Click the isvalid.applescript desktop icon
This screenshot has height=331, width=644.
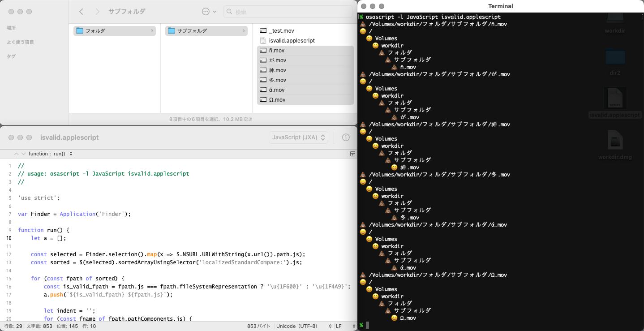(615, 102)
